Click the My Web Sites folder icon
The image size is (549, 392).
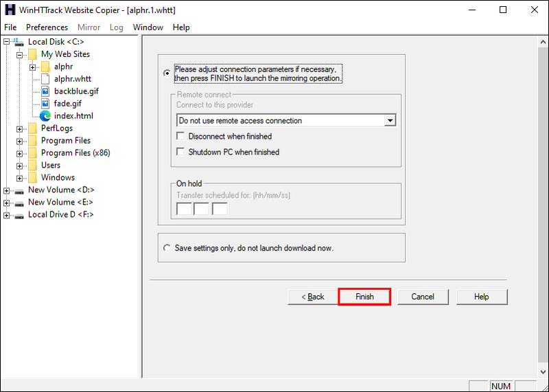click(x=32, y=54)
